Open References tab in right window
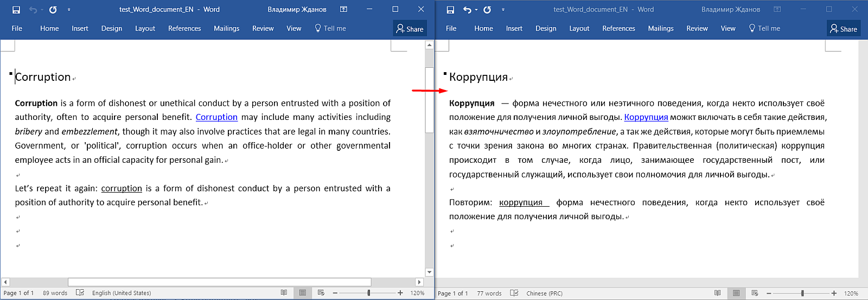This screenshot has width=868, height=300. 618,28
